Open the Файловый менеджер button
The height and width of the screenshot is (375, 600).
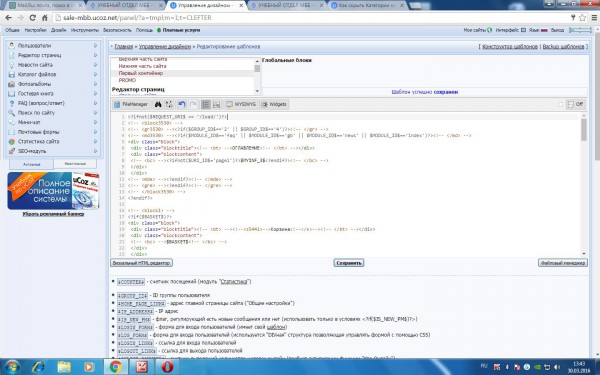[562, 263]
